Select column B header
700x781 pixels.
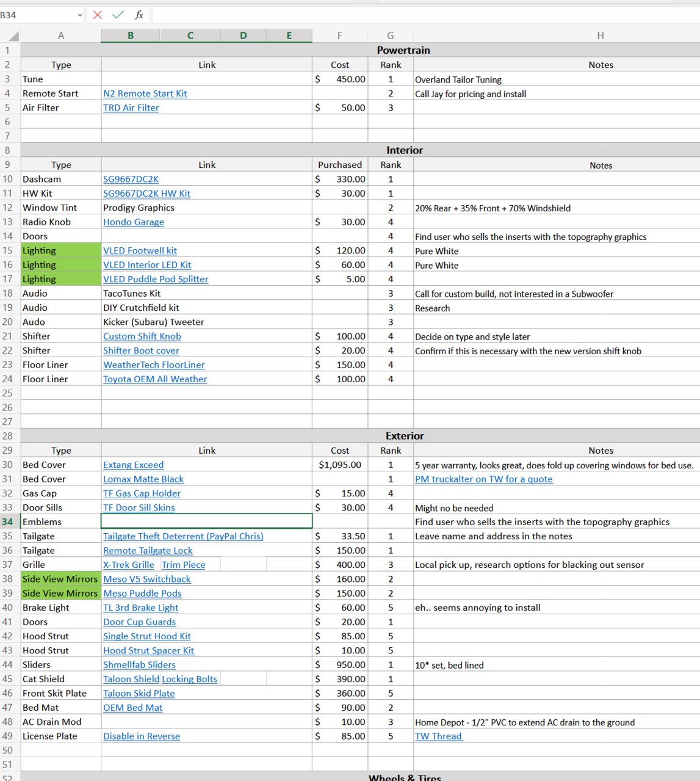(x=131, y=36)
